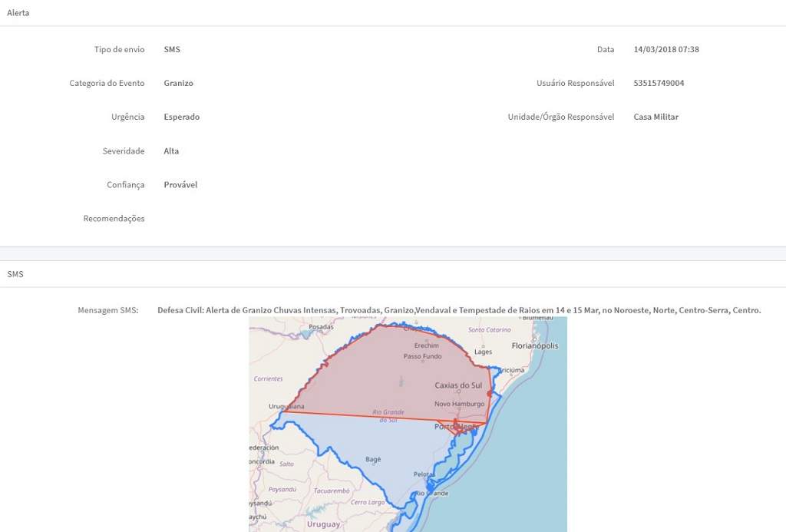Click the Defesa Civil SMS message text
This screenshot has width=786, height=532.
pos(459,310)
